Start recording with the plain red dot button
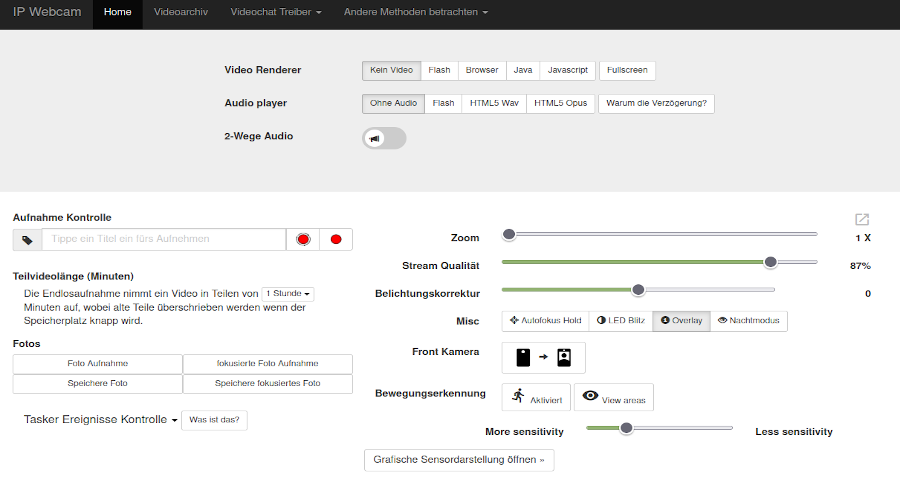900x480 pixels. coord(336,239)
